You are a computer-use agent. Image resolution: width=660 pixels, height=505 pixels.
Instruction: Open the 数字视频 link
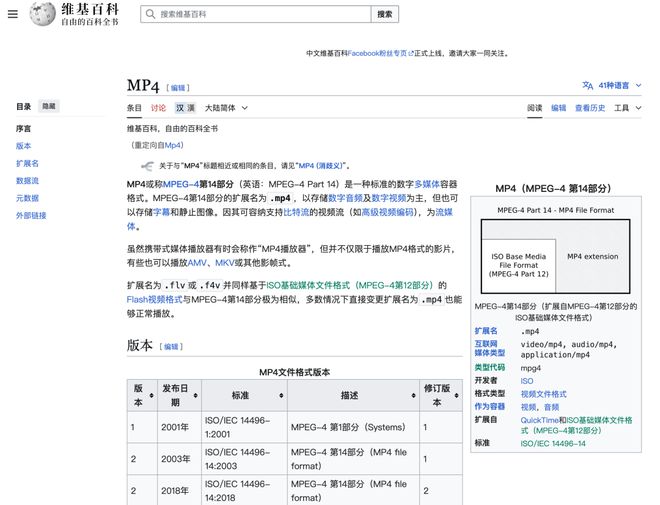point(389,198)
